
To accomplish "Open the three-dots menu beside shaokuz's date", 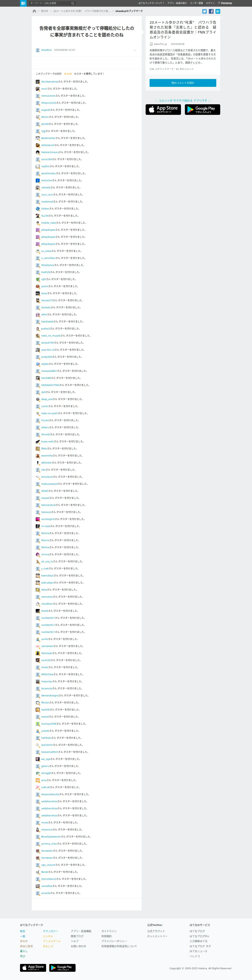I will pos(135,50).
